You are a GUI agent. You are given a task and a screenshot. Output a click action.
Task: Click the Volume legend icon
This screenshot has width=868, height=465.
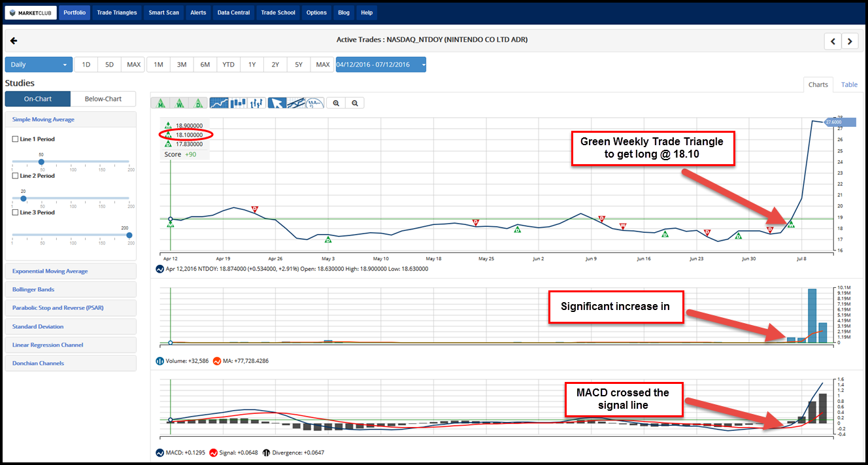pos(160,360)
